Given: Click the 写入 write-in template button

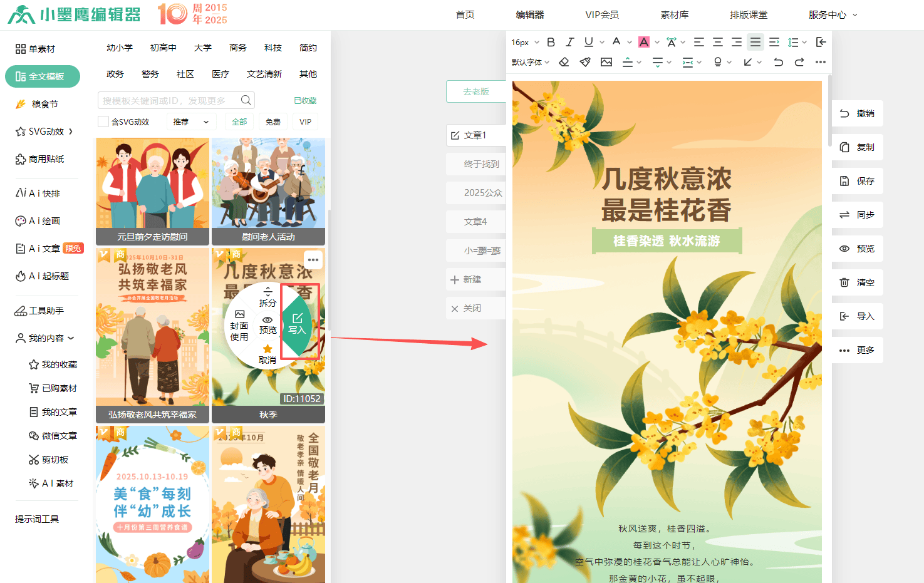Looking at the screenshot, I should 297,324.
